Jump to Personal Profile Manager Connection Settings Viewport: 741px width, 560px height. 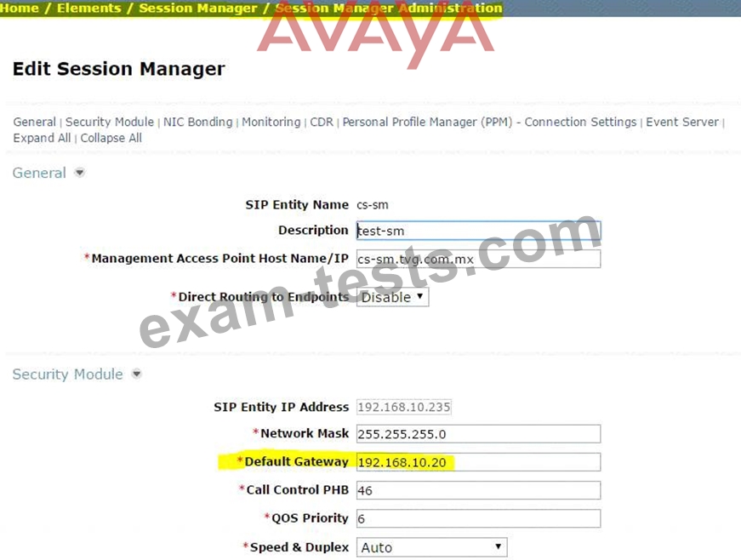tap(489, 122)
